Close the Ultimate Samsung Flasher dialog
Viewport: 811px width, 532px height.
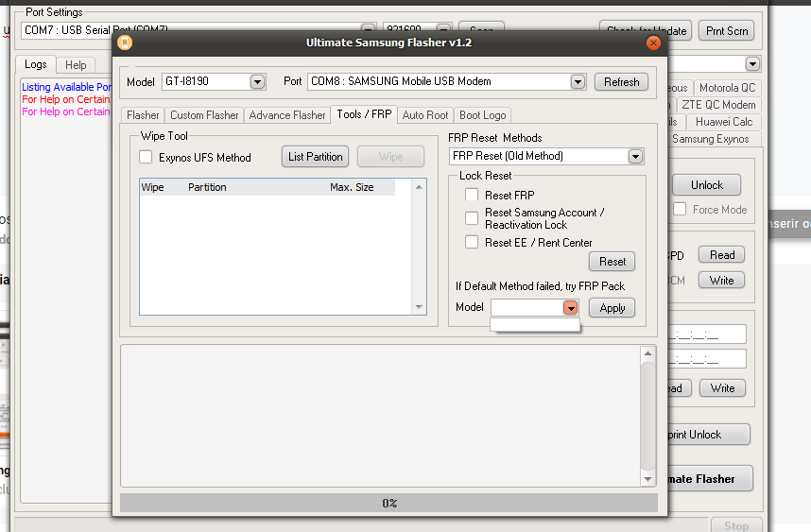pyautogui.click(x=653, y=43)
